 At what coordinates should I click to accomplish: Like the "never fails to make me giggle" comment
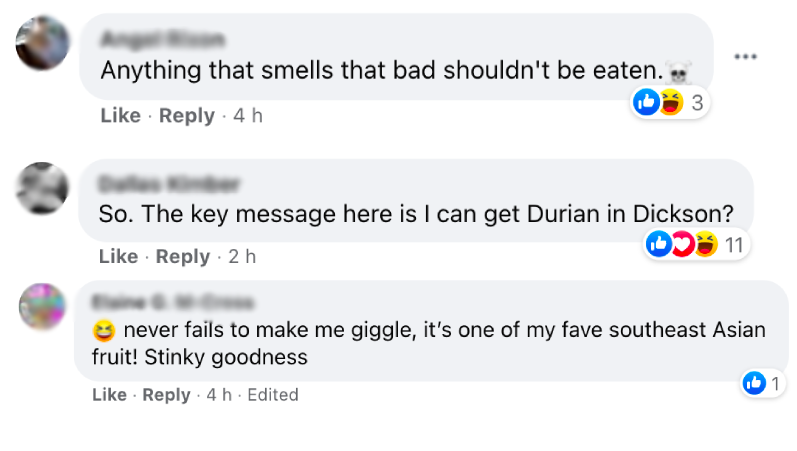109,395
